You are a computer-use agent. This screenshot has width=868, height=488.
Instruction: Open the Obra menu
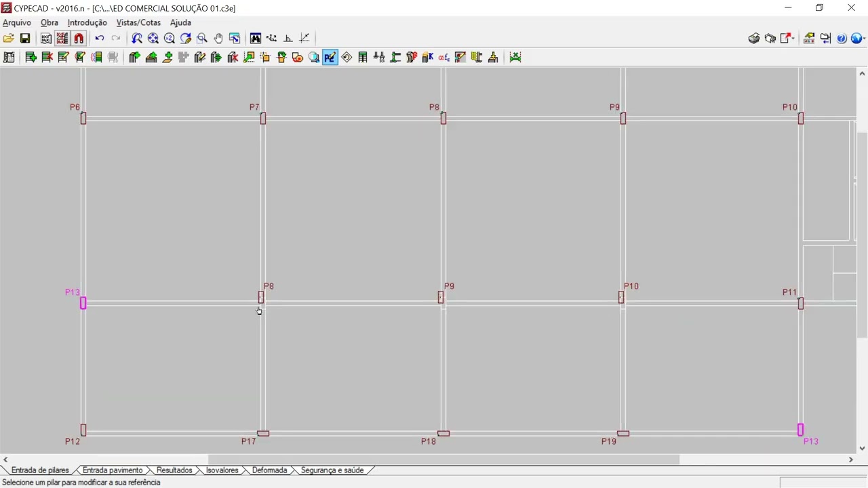[x=50, y=22]
